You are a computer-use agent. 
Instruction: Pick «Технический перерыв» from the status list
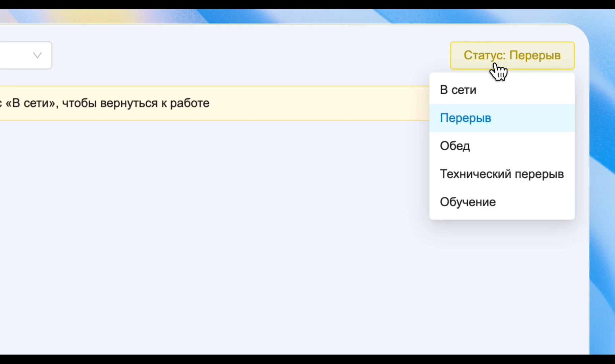coord(502,174)
